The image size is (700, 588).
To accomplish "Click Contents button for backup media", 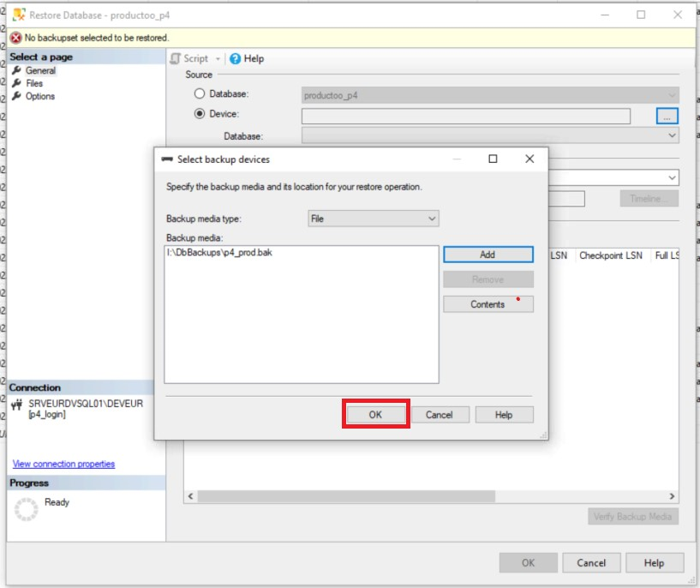I will click(x=488, y=304).
